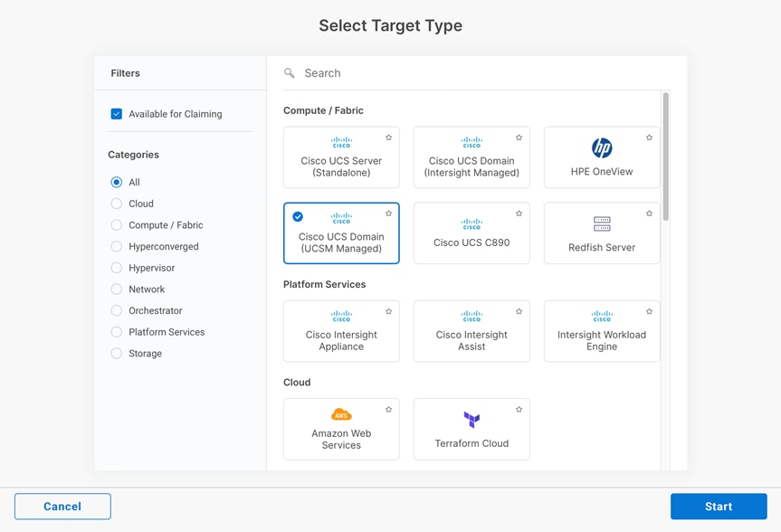Screen dimensions: 781x532
Task: Click the star on HPE OneView card
Action: pos(649,138)
